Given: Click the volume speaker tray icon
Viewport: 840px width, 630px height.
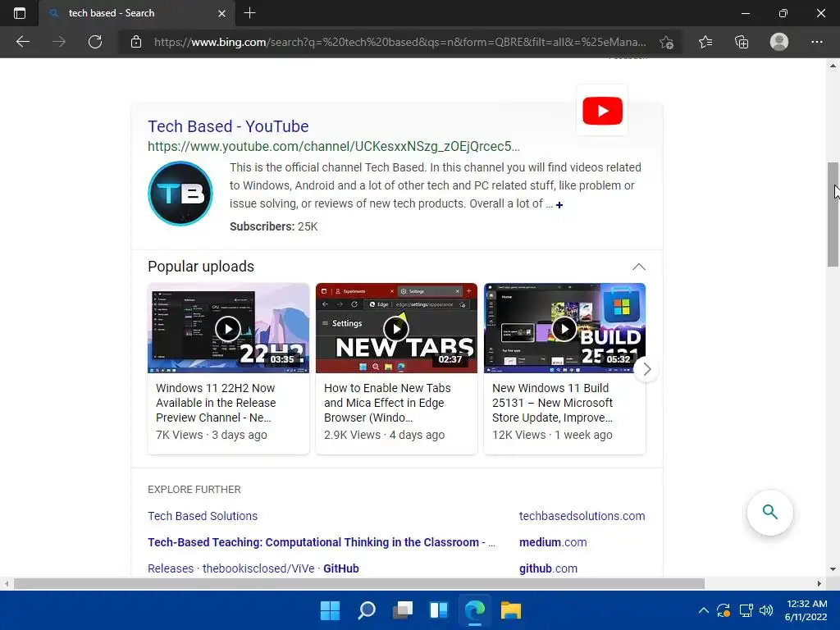Looking at the screenshot, I should click(766, 610).
